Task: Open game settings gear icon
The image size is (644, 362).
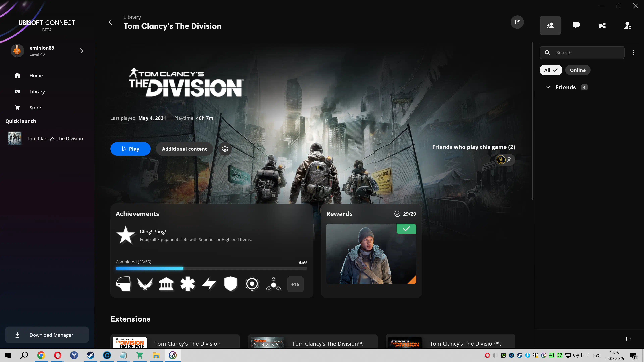Action: pos(225,149)
